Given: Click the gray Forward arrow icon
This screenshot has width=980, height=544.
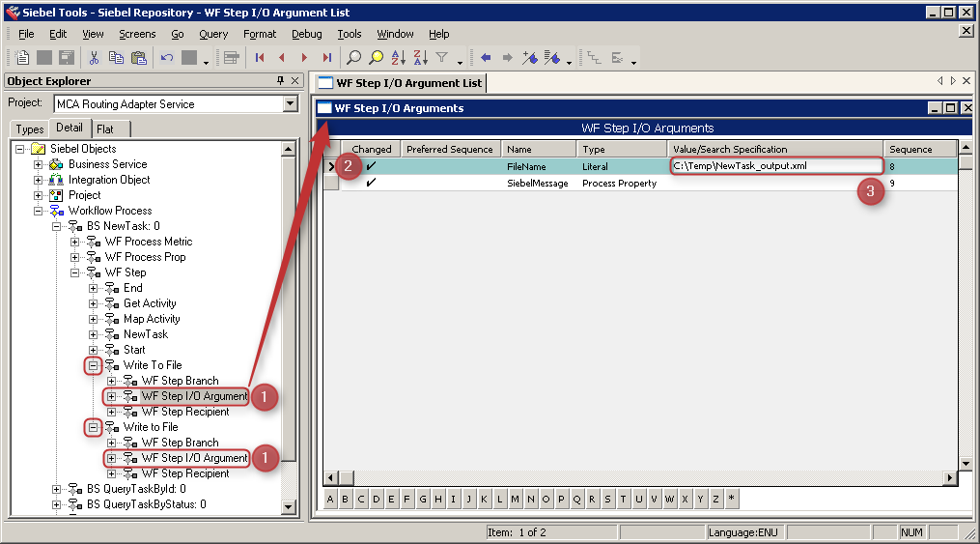Looking at the screenshot, I should (x=508, y=58).
